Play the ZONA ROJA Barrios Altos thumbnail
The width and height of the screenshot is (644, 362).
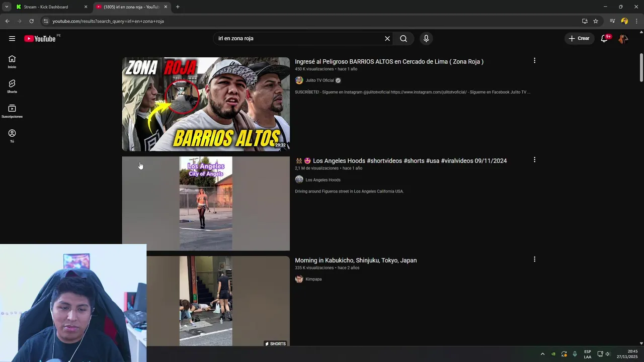[206, 104]
